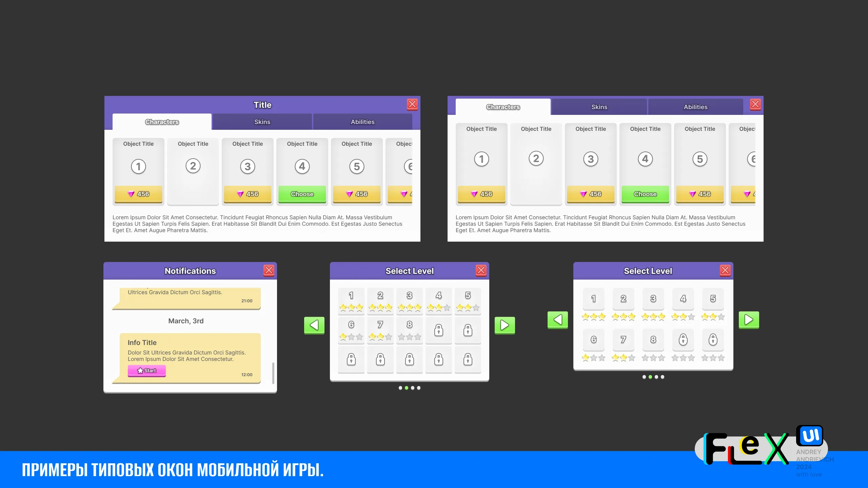
Task: Open Abilities tab in Title window
Action: tap(362, 122)
